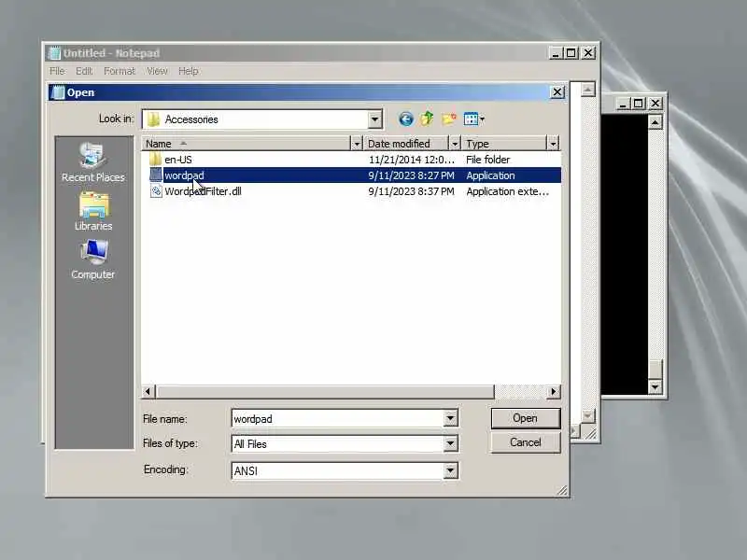Sort by the Type column header
The image size is (747, 560).
coord(504,144)
